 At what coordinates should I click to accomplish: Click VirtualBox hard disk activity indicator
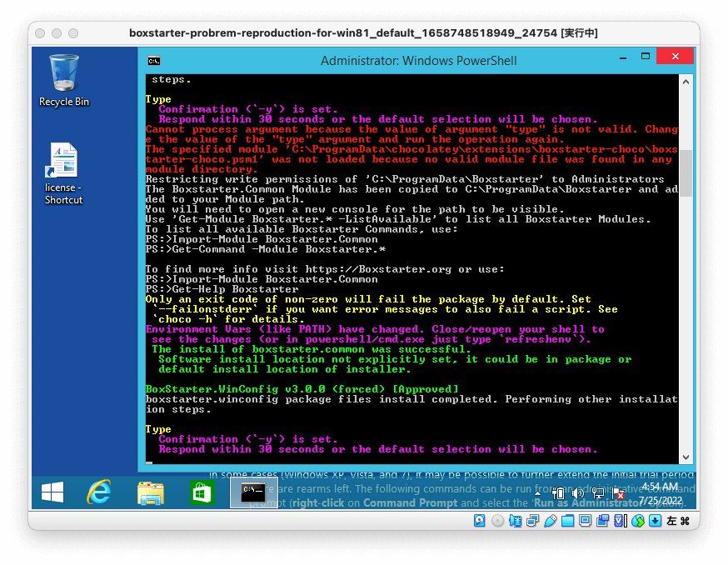480,521
